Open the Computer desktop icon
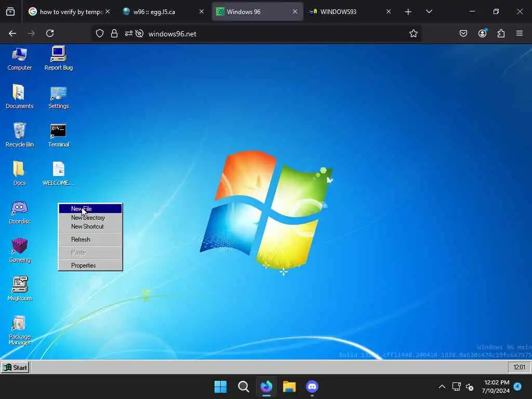The width and height of the screenshot is (532, 399). tap(19, 59)
